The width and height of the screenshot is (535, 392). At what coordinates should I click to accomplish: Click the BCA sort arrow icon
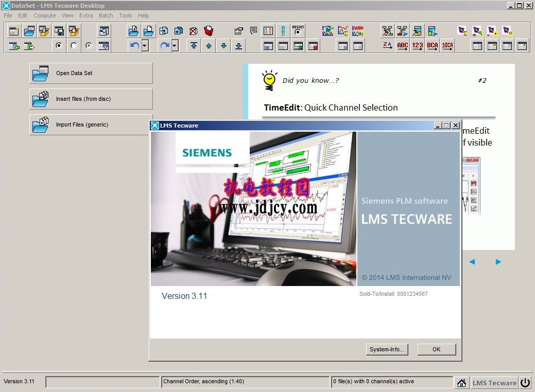pyautogui.click(x=433, y=46)
